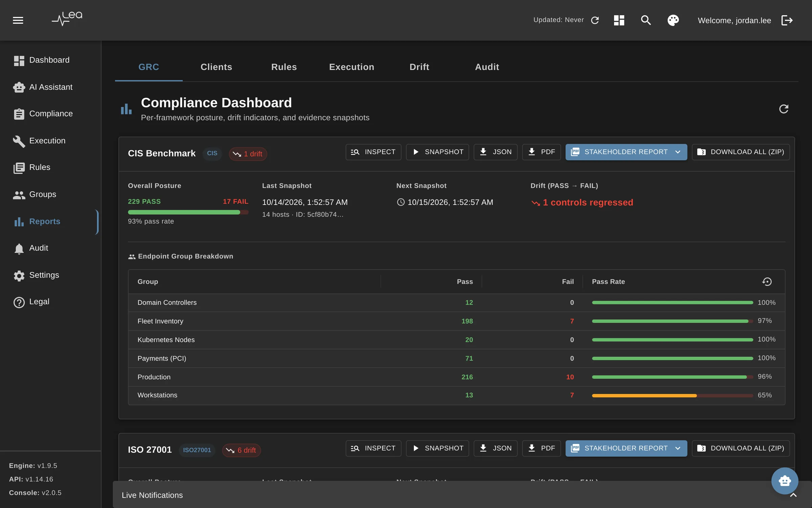Click the ISO27001 framework tag chip
Viewport: 812px width, 508px height.
[x=197, y=450]
